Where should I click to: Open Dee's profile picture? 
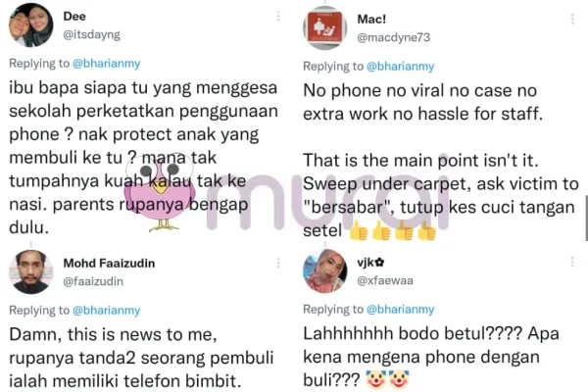[x=30, y=25]
